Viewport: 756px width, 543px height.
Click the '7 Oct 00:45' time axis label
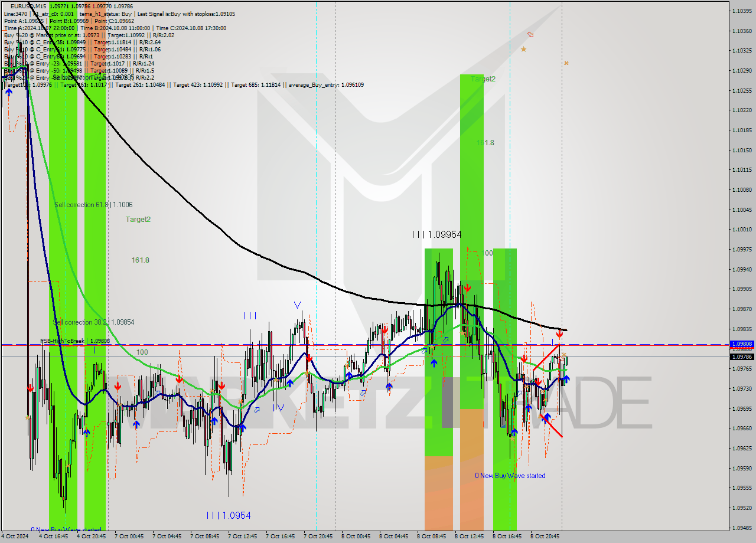click(x=129, y=537)
